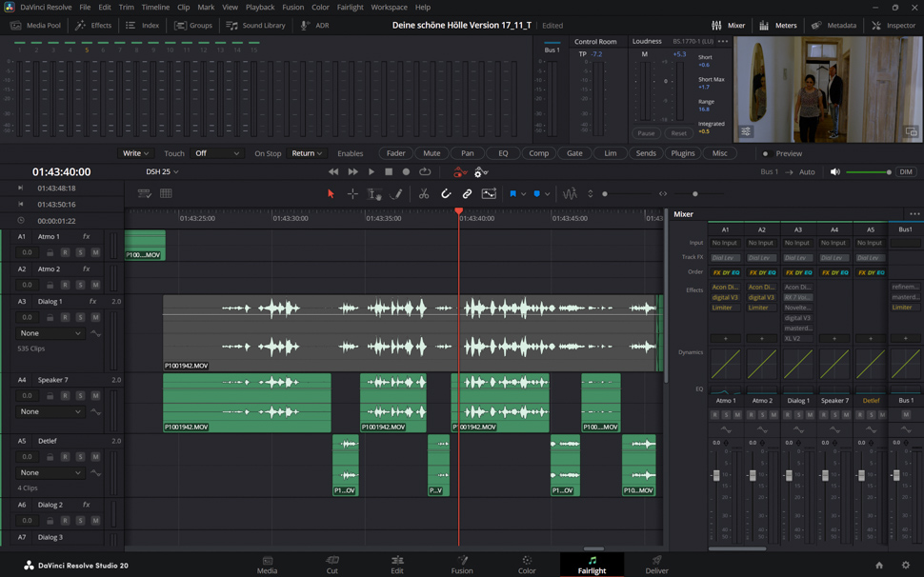
Task: Click the speaker mute monitoring icon
Action: coord(835,172)
